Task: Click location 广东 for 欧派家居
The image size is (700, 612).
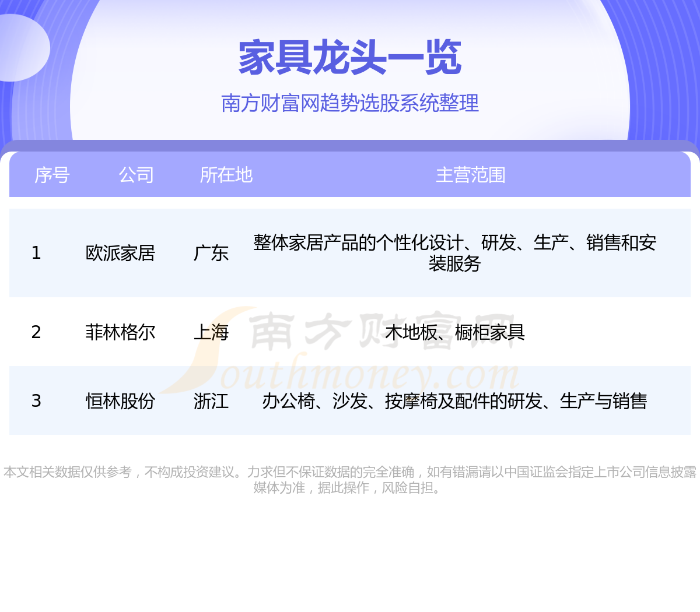Action: click(211, 253)
